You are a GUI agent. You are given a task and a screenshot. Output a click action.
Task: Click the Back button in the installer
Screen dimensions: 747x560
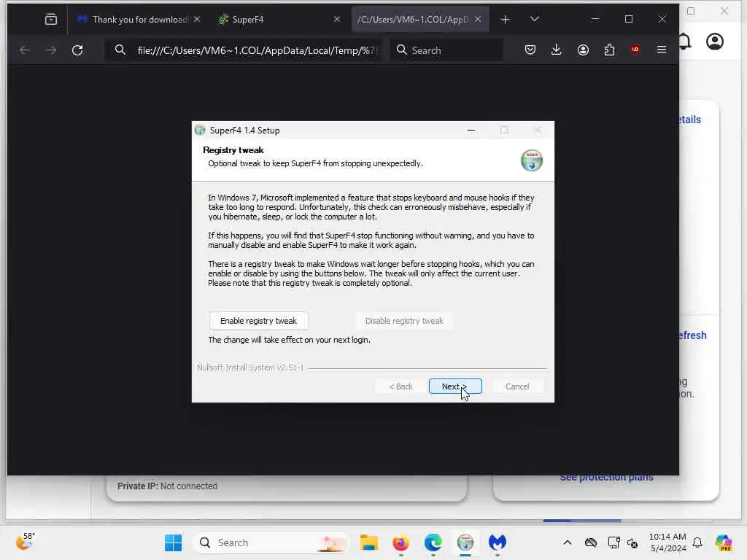pyautogui.click(x=400, y=386)
